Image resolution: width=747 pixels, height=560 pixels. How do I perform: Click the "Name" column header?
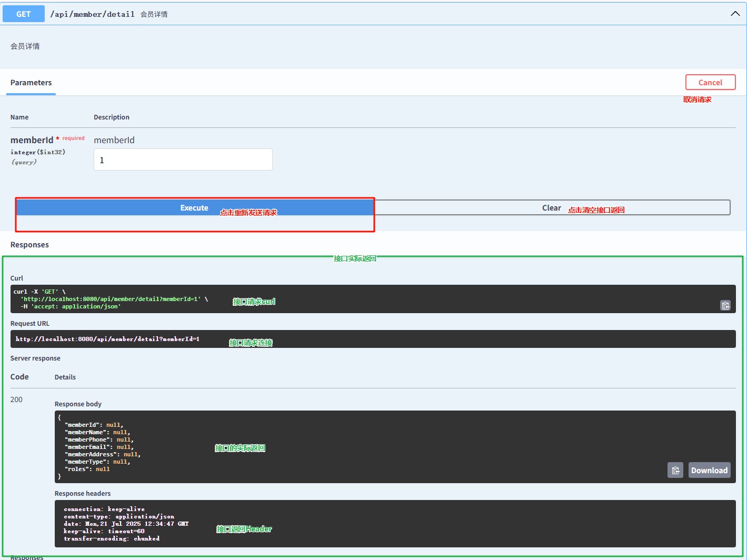pos(19,117)
